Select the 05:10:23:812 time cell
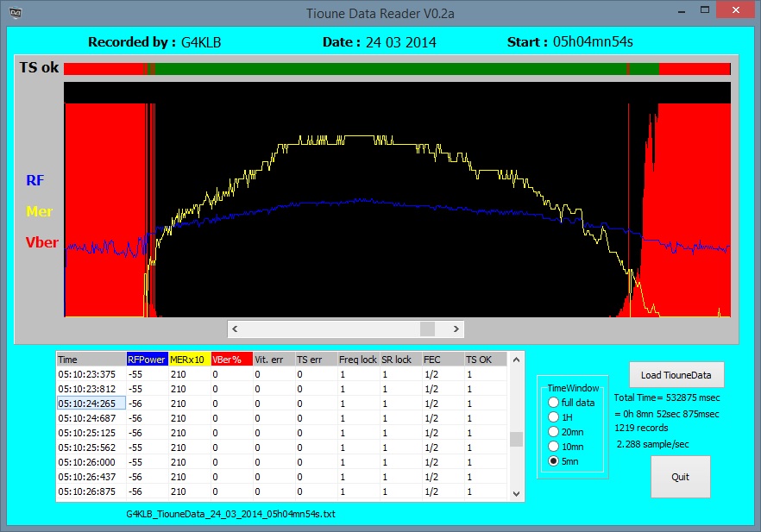 click(x=91, y=389)
